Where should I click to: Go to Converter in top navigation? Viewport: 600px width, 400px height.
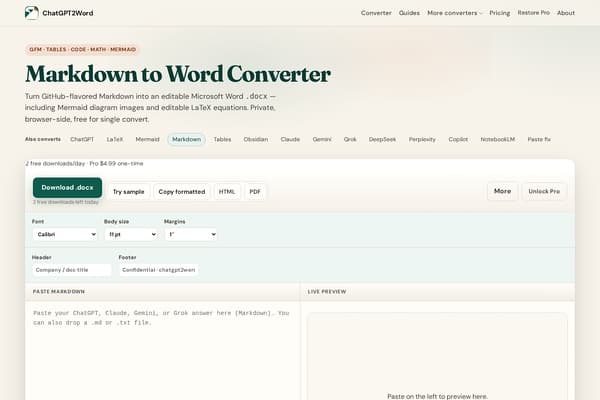(x=376, y=13)
